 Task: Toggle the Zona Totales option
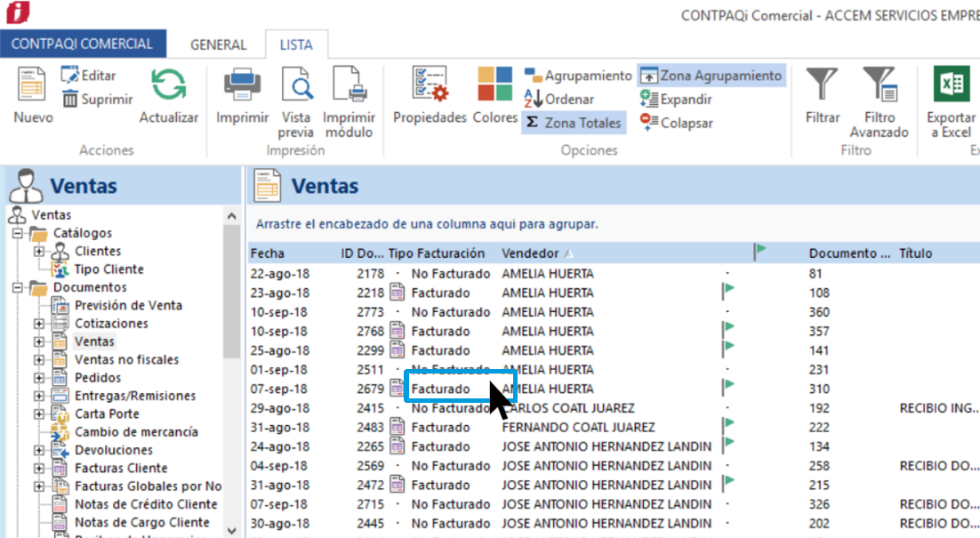click(x=574, y=123)
